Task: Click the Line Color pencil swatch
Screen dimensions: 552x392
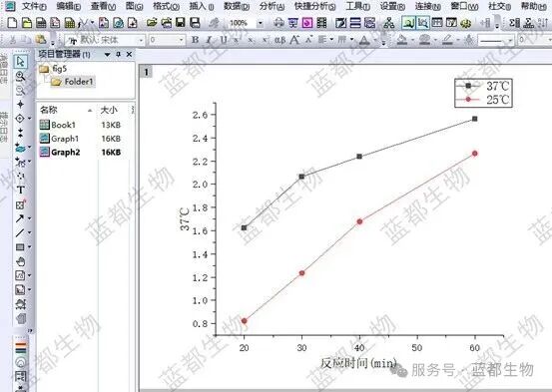Action: [x=447, y=40]
